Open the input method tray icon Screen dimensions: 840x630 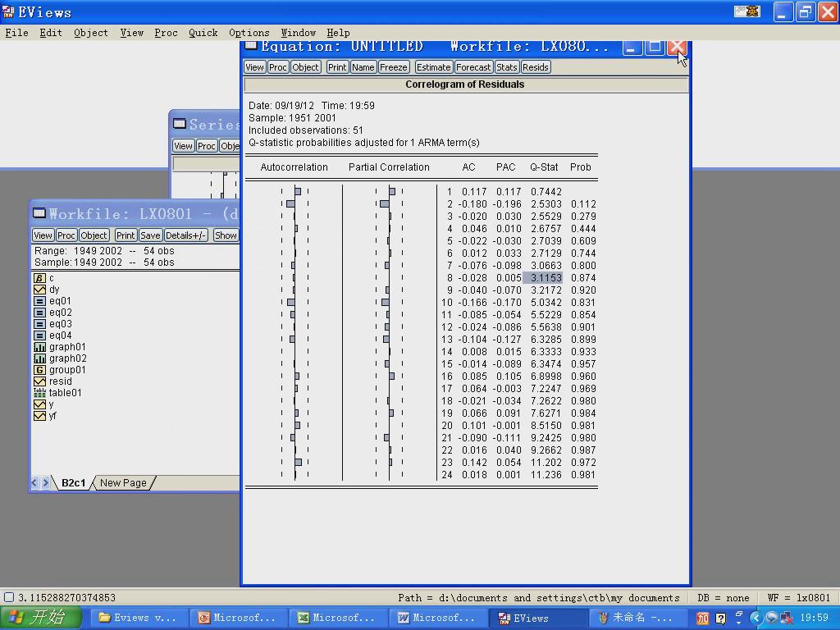click(703, 619)
